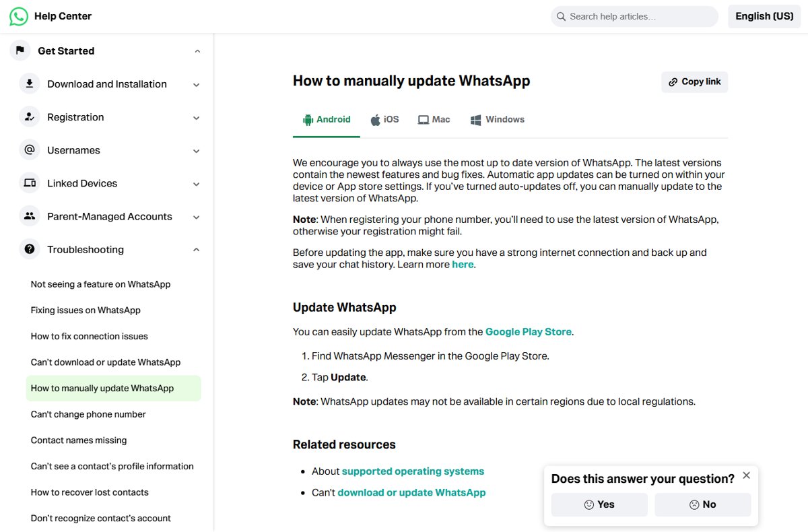Open How to fix connection issues
808x532 pixels.
(x=89, y=336)
